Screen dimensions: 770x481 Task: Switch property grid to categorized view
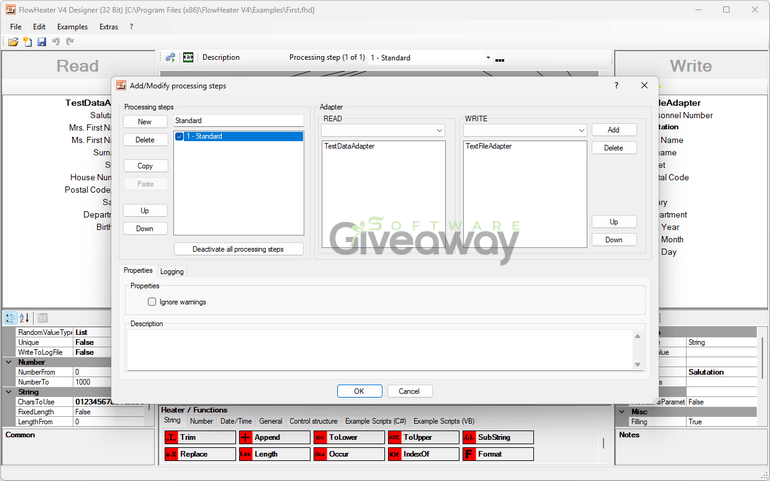(10, 318)
